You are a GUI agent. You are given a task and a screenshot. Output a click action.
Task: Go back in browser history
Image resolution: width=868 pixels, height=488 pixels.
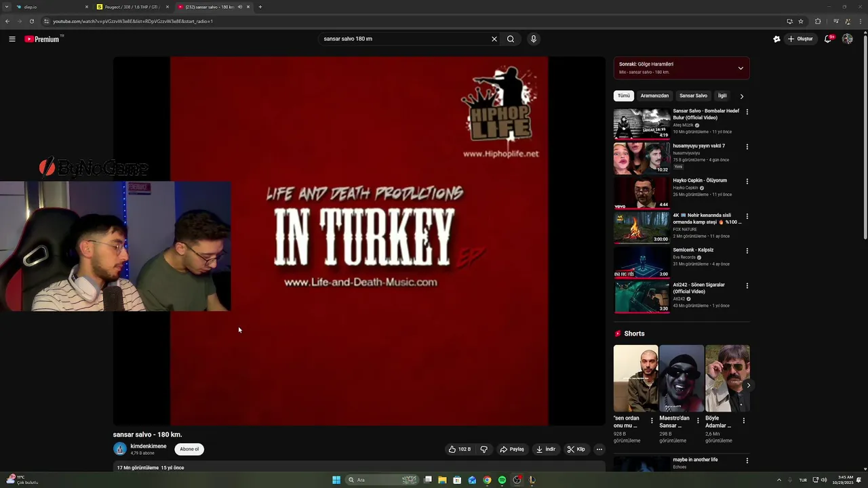7,21
